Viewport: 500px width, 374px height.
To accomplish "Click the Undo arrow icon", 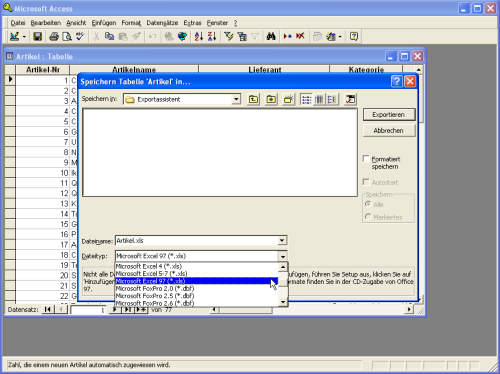I will click(x=152, y=36).
